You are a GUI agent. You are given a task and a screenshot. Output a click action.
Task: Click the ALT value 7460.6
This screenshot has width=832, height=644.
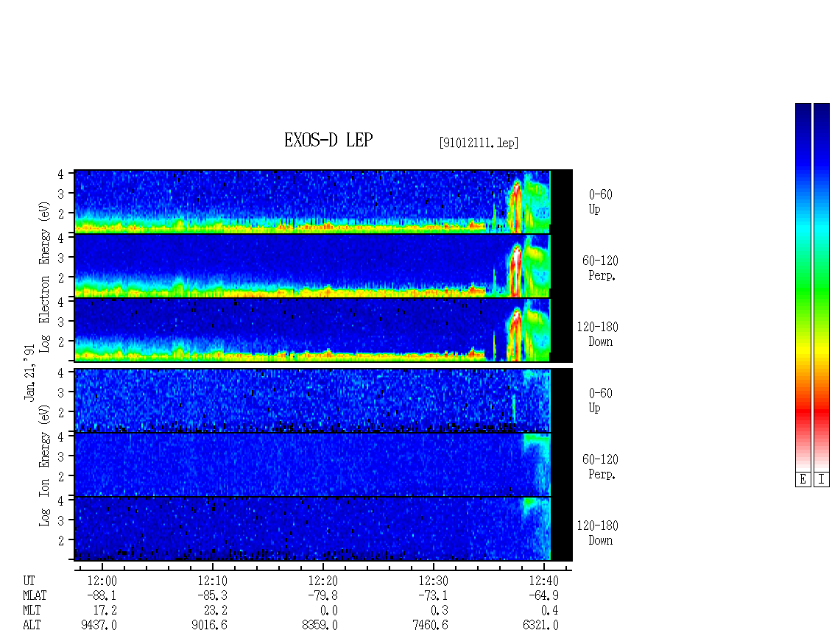(430, 626)
